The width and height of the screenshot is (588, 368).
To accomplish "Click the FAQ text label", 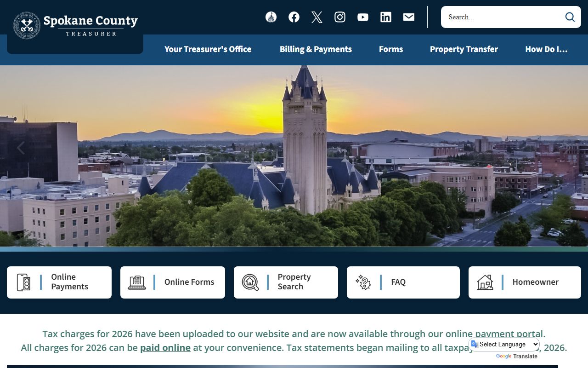I will (398, 282).
